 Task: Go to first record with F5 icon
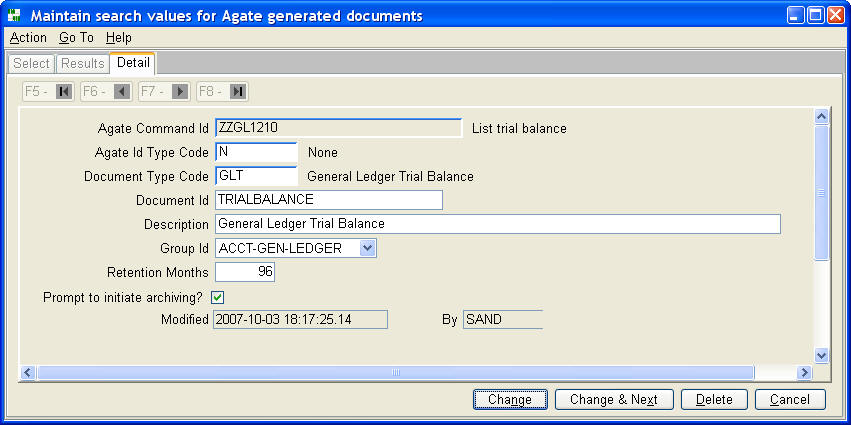tap(64, 92)
